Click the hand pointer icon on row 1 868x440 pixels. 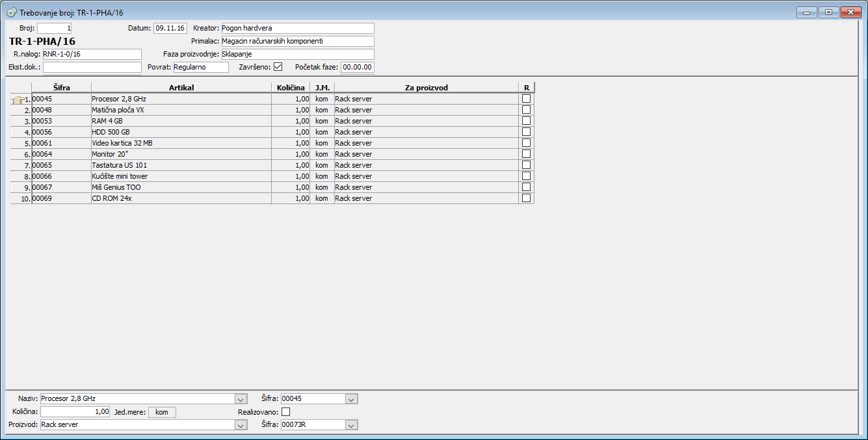click(x=18, y=99)
